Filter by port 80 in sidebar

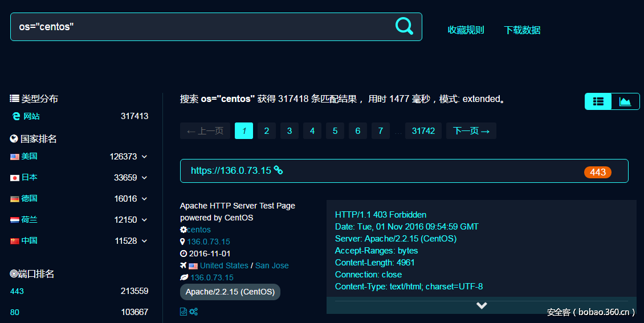pos(15,312)
